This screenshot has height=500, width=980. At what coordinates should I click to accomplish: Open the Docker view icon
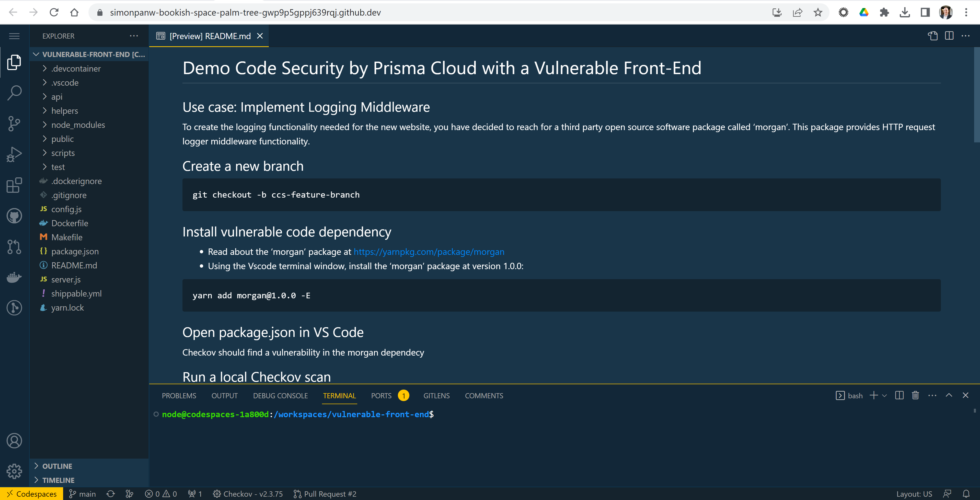pyautogui.click(x=14, y=277)
